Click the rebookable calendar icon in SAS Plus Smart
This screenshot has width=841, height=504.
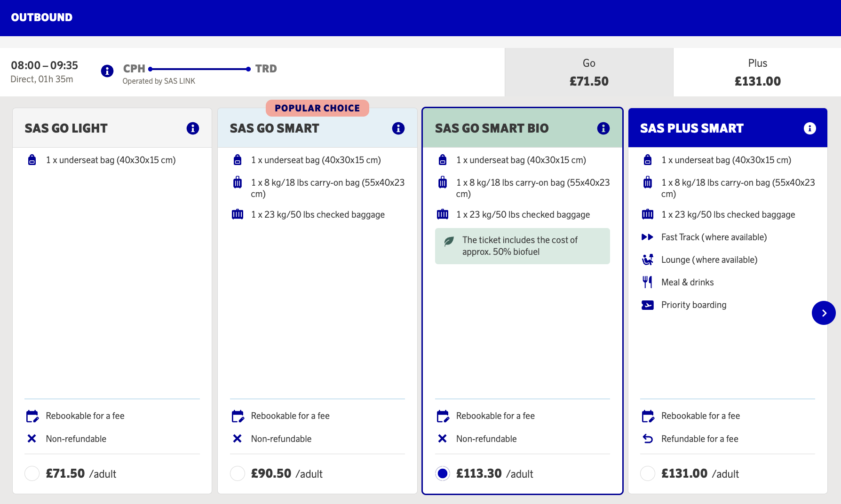[648, 416]
